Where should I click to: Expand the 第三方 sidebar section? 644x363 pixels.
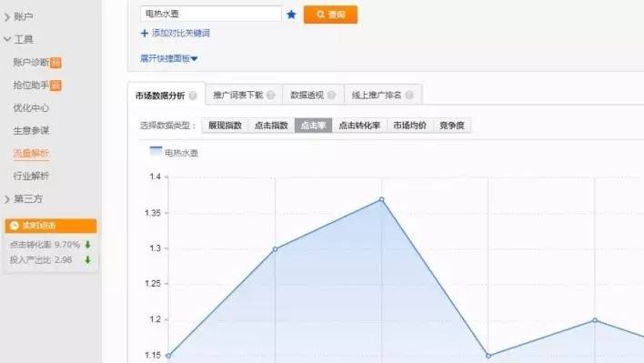[24, 199]
